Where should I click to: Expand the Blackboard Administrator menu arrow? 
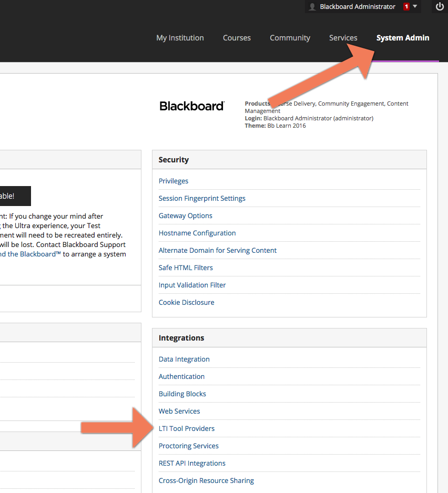415,6
